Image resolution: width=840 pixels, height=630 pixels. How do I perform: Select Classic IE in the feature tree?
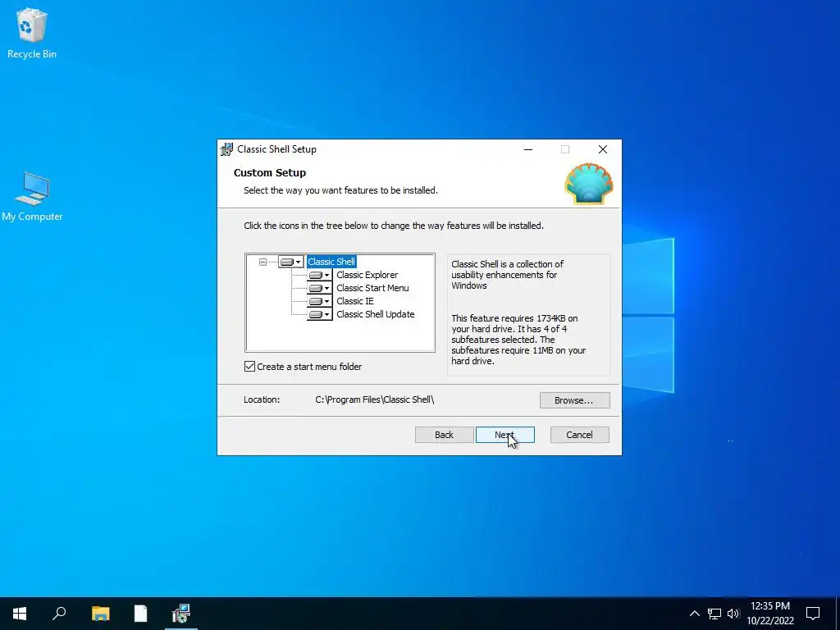click(x=354, y=301)
